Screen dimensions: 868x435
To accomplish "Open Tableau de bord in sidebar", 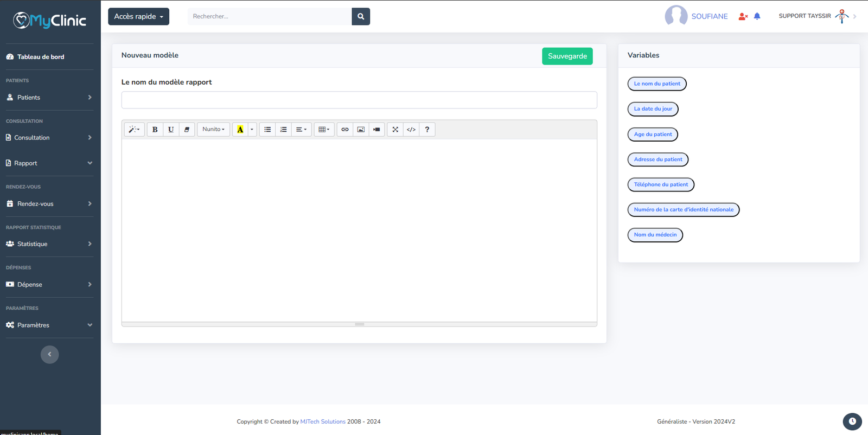I will [x=41, y=57].
